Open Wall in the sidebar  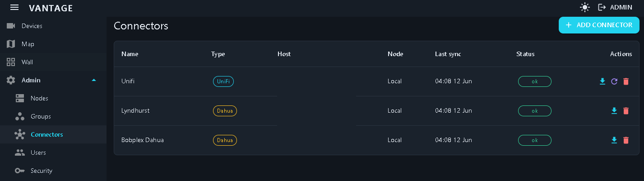(53, 62)
